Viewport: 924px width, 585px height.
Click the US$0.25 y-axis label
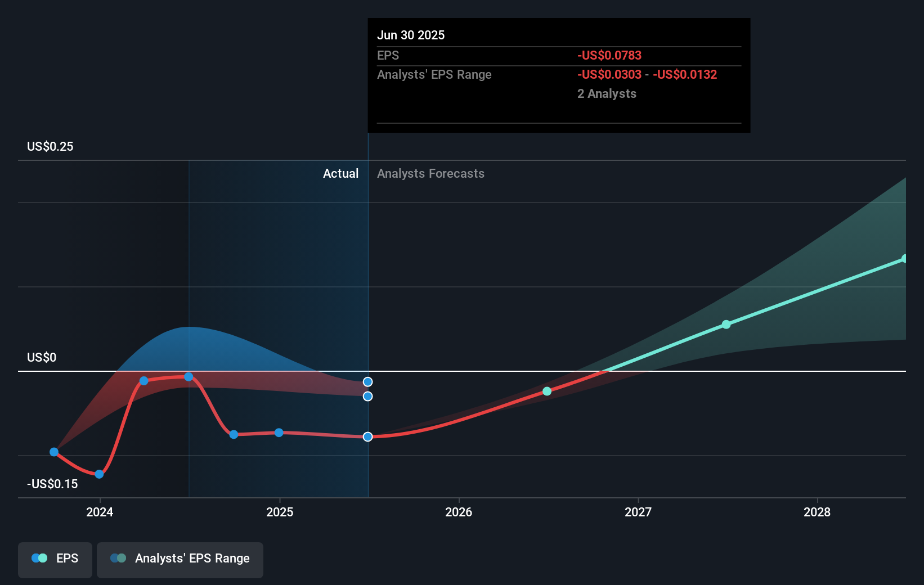[x=50, y=146]
